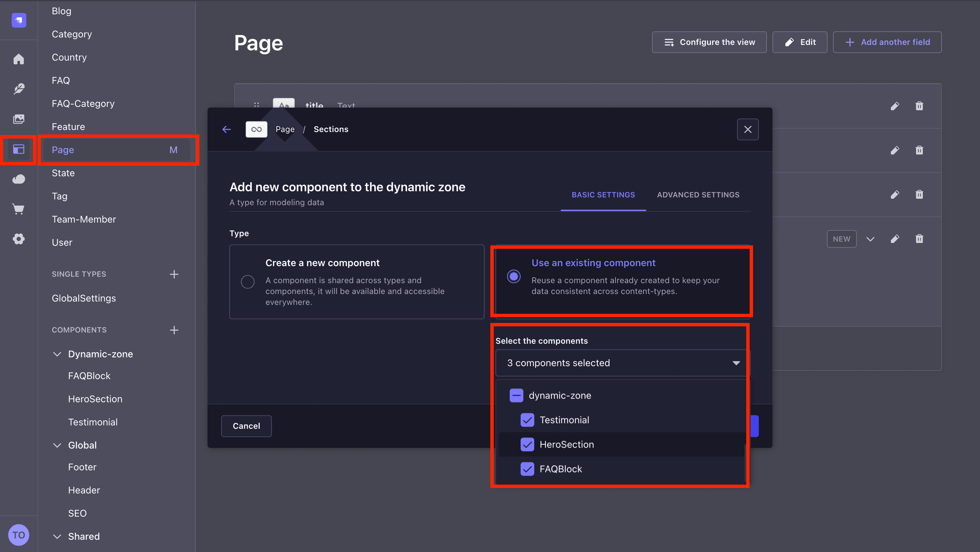Open the Media Library icon in sidebar

19,119
